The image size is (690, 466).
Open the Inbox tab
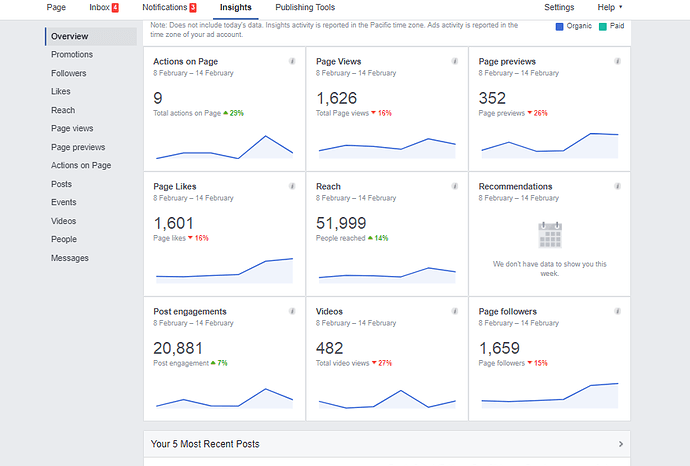coord(103,7)
